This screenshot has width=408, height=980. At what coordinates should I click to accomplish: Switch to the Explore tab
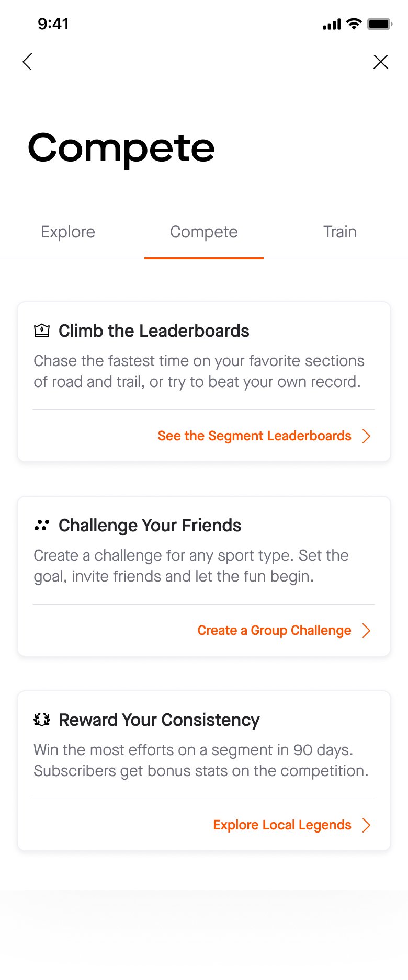68,232
